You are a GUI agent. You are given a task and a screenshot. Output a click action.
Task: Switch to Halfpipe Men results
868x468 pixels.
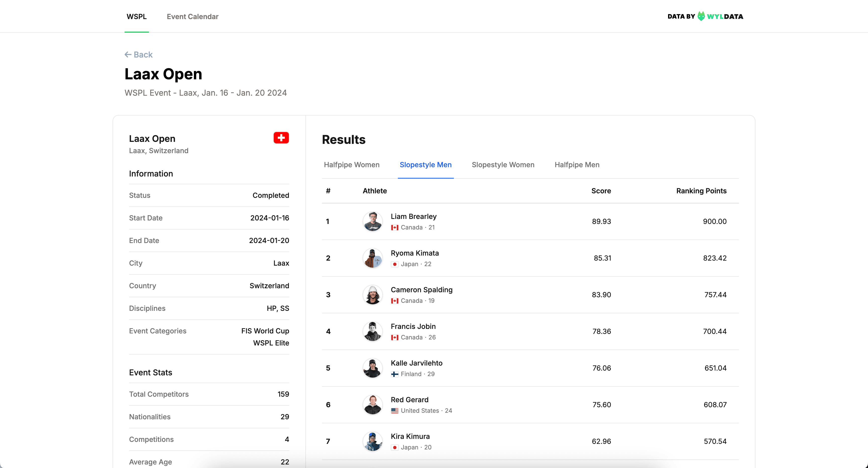click(x=577, y=165)
